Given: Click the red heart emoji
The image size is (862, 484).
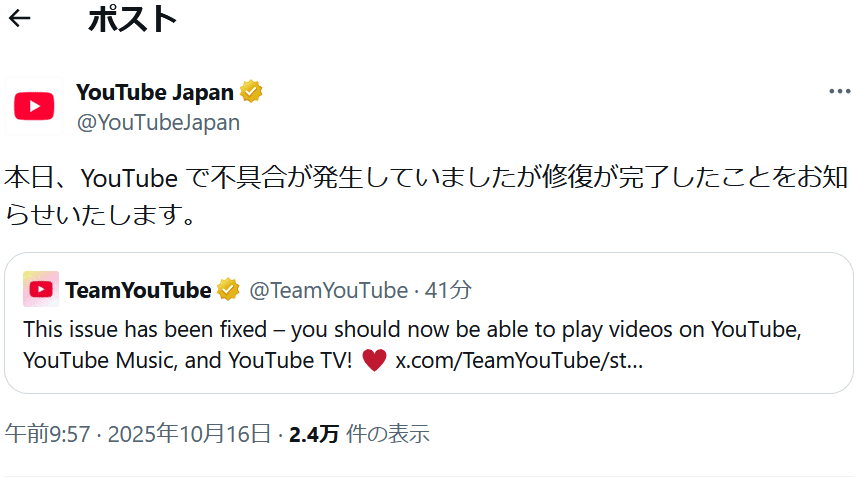Looking at the screenshot, I should pyautogui.click(x=375, y=360).
